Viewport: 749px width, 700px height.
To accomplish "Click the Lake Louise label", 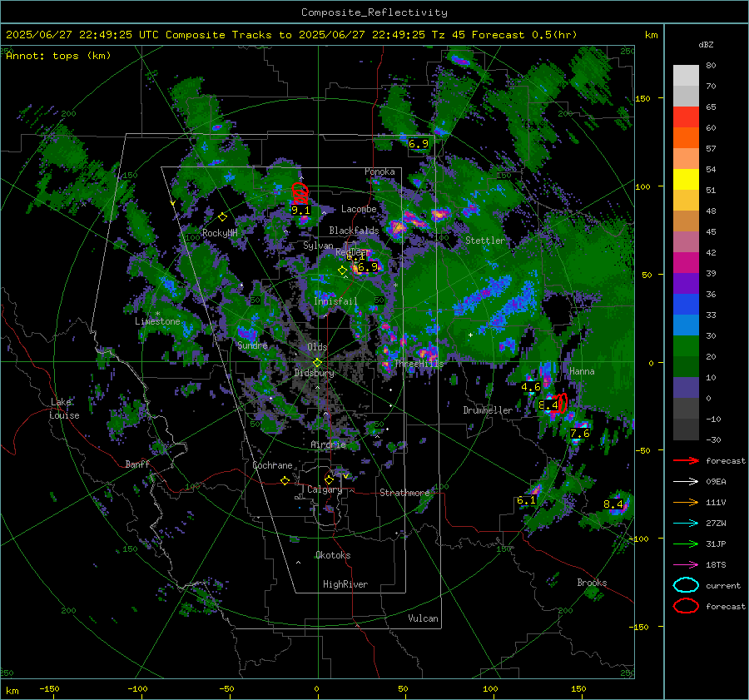I will point(64,409).
